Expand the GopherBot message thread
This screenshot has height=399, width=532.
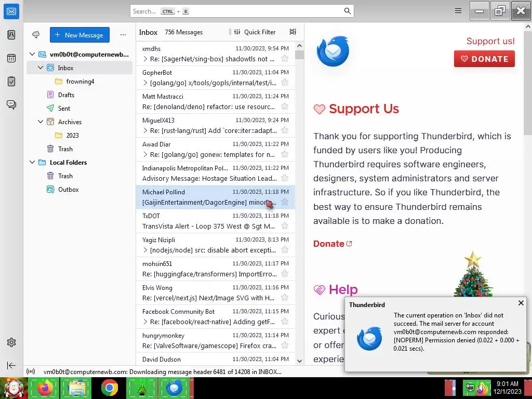coord(145,83)
